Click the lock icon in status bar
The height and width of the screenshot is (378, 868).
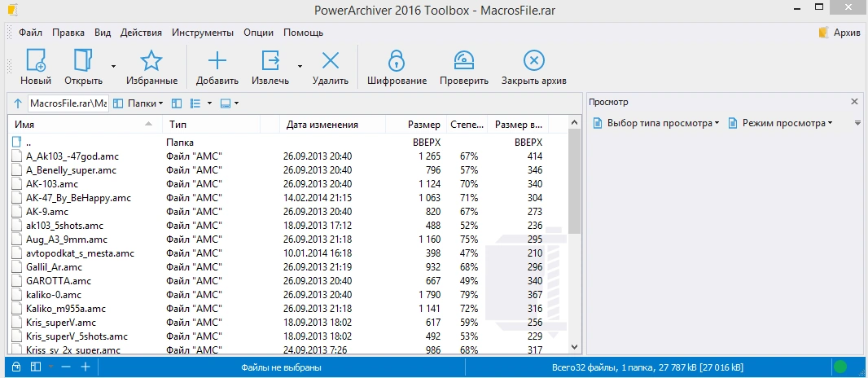[x=16, y=367]
